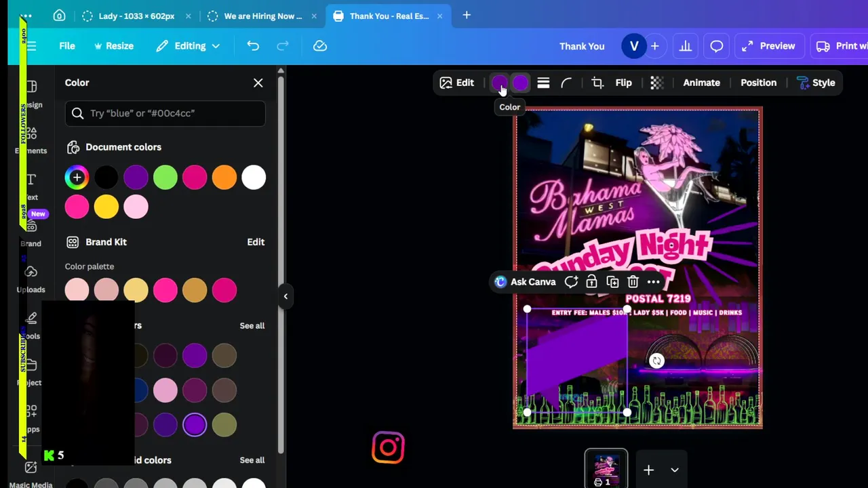
Task: Add a new document color
Action: coord(77,178)
